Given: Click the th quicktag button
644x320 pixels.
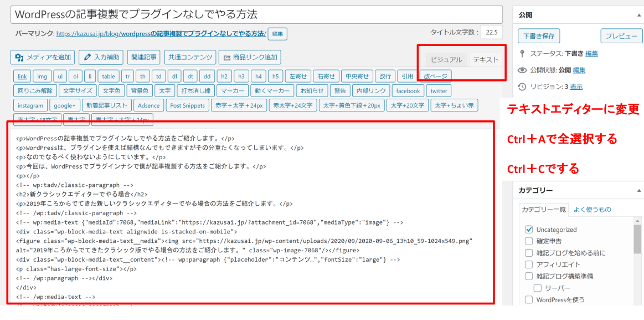Looking at the screenshot, I should point(142,77).
